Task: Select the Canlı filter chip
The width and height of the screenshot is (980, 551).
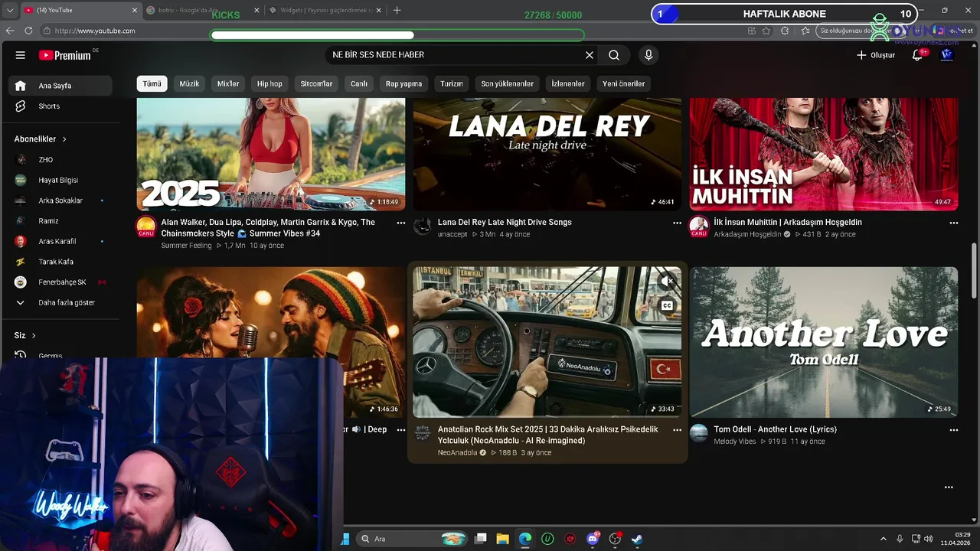Action: pyautogui.click(x=359, y=83)
